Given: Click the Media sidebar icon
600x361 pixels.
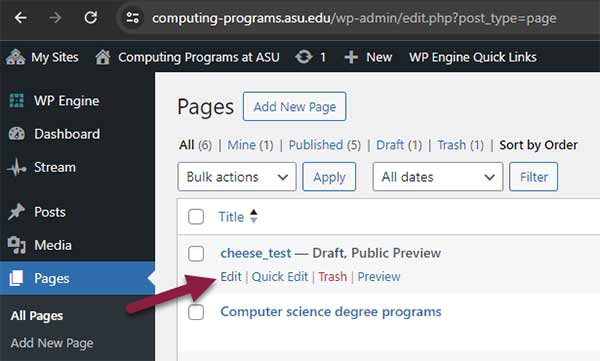Looking at the screenshot, I should (x=16, y=245).
